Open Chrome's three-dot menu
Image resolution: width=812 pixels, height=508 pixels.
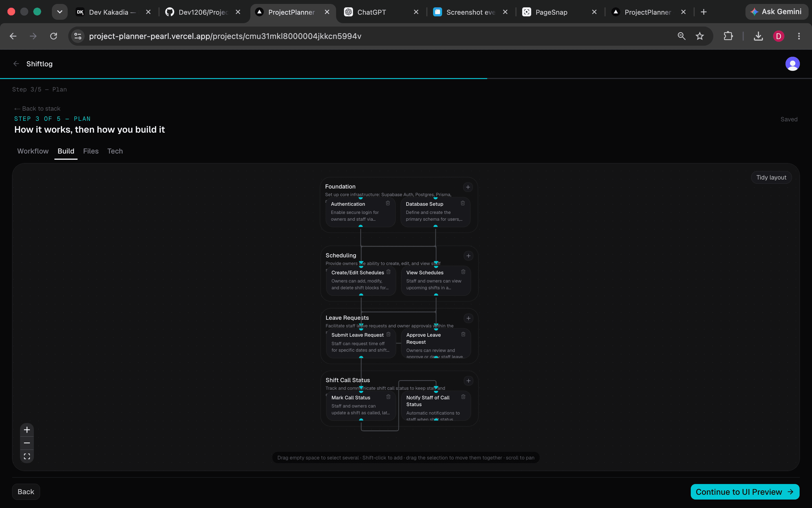click(799, 36)
